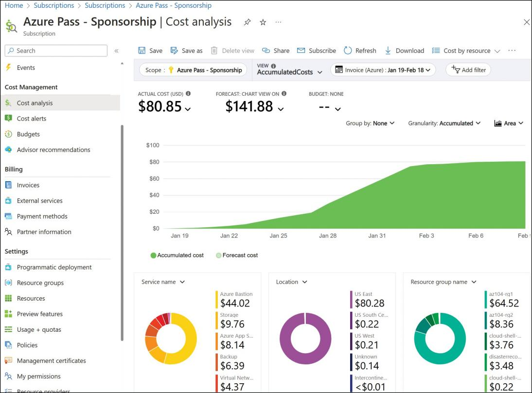Click Partner information icon in sidebar
This screenshot has height=393, width=532.
[x=8, y=232]
